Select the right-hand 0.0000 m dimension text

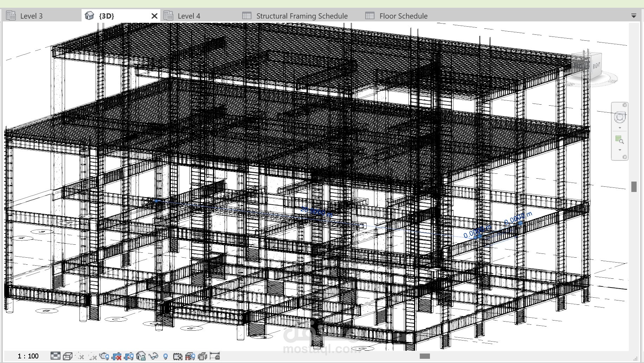coord(518,218)
